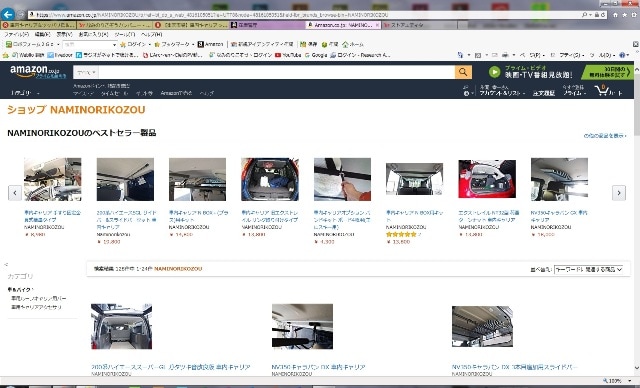Screen dimensions: 640x388
Task: Open the Favorites menu
Action: [x=93, y=34]
